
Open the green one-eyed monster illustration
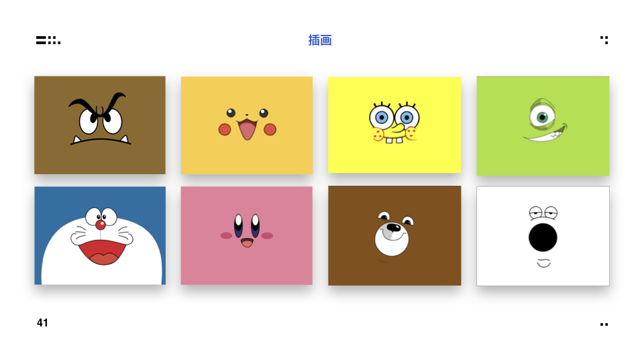pos(543,126)
